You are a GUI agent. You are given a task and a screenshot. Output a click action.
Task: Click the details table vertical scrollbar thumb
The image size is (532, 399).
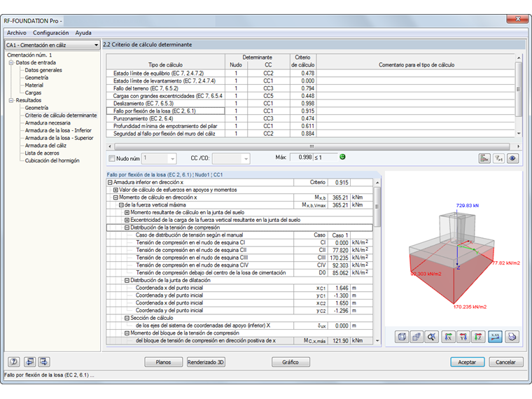pos(377,206)
